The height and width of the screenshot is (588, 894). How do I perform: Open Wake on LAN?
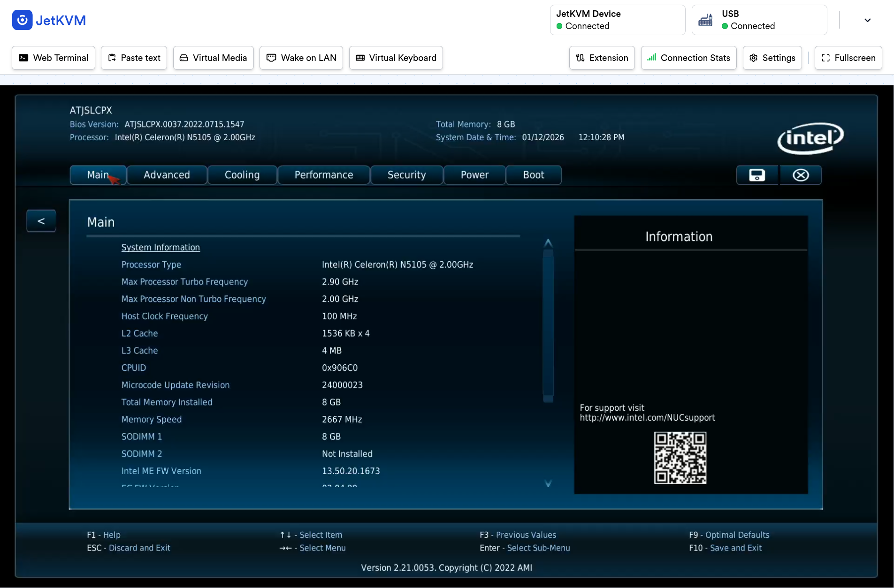301,58
